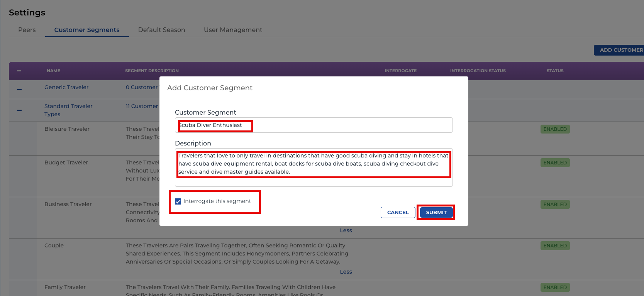Click the ENABLED status for Bleisure Traveler
Screen dimensions: 644x296
pyautogui.click(x=555, y=129)
